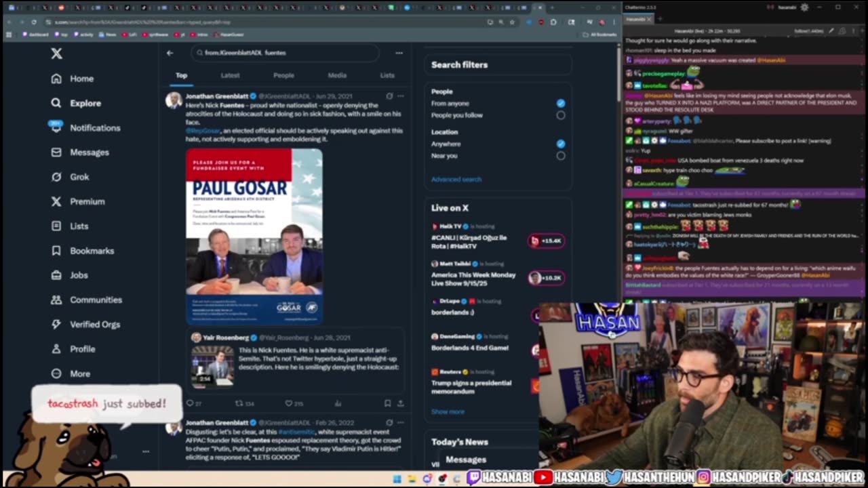868x488 pixels.
Task: Open the Home page in the X sidebar
Action: pos(73,79)
